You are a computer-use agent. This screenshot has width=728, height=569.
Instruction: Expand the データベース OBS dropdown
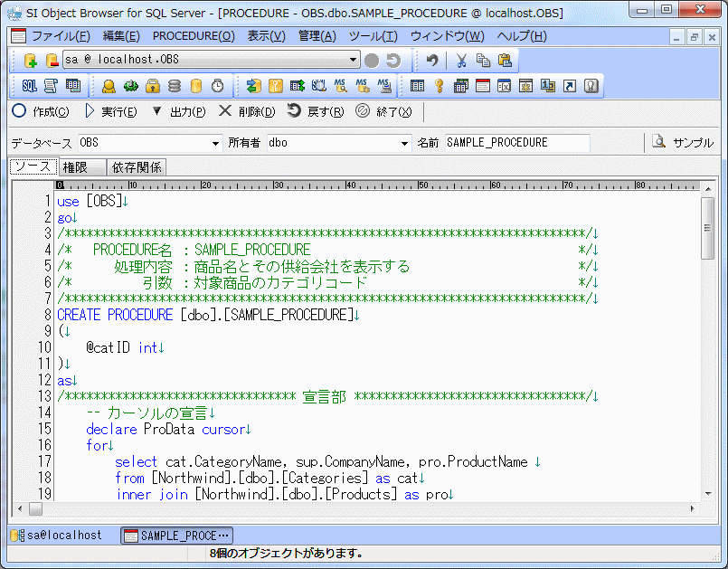point(215,143)
